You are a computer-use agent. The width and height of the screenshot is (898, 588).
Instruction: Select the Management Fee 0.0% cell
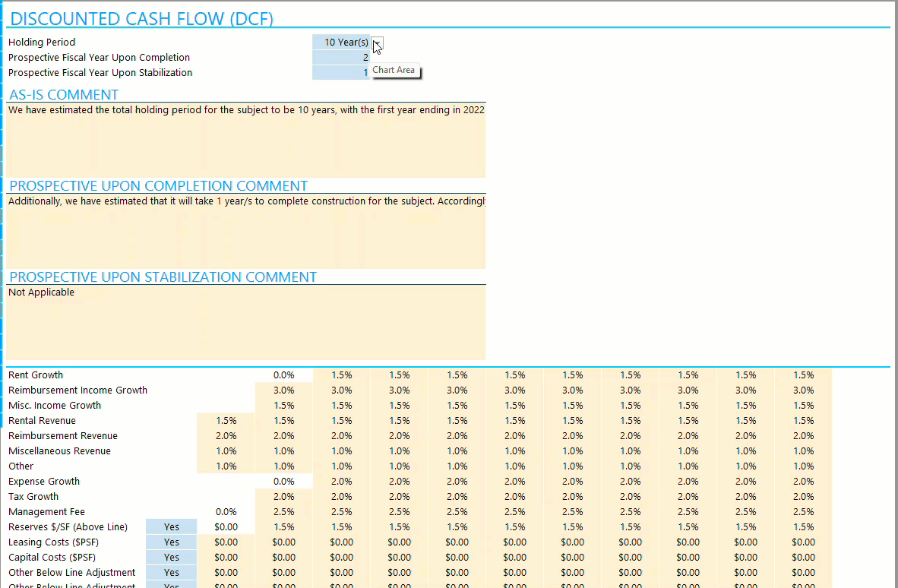pos(226,512)
